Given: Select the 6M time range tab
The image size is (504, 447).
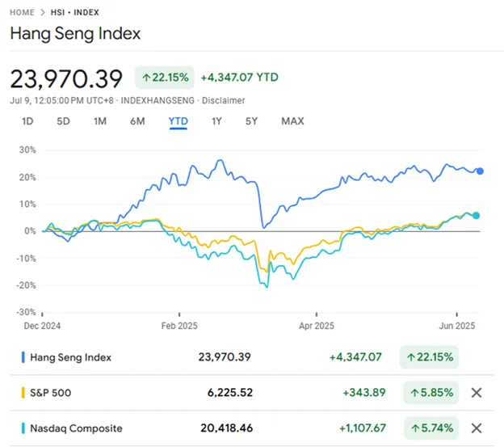Looking at the screenshot, I should [137, 121].
